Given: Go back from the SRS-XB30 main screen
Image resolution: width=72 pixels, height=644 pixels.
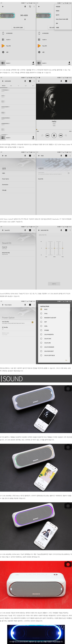Looking at the screenshot, I should coord(3,7).
